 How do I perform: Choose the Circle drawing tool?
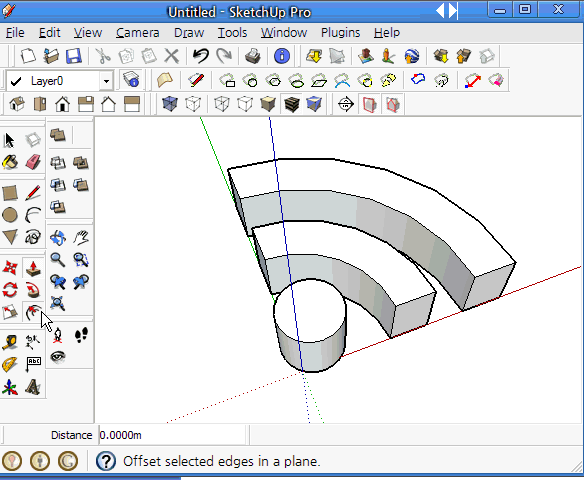(10, 215)
